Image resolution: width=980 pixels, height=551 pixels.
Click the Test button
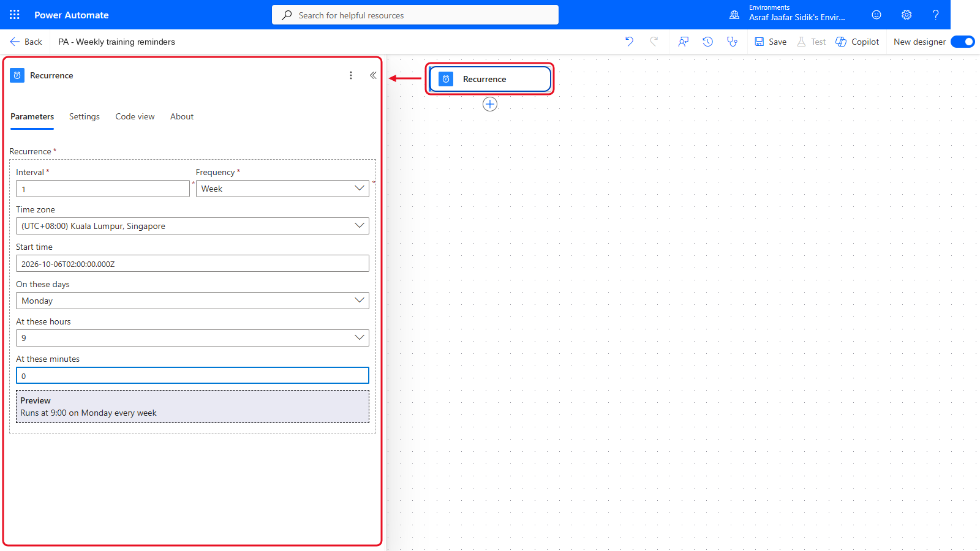[812, 42]
